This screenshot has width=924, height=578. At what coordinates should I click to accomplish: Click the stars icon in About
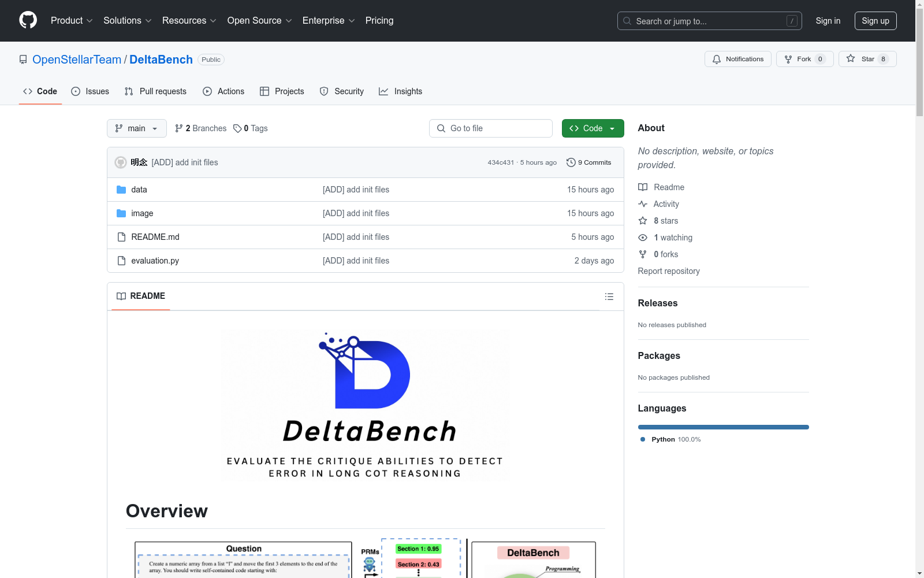[x=643, y=221]
